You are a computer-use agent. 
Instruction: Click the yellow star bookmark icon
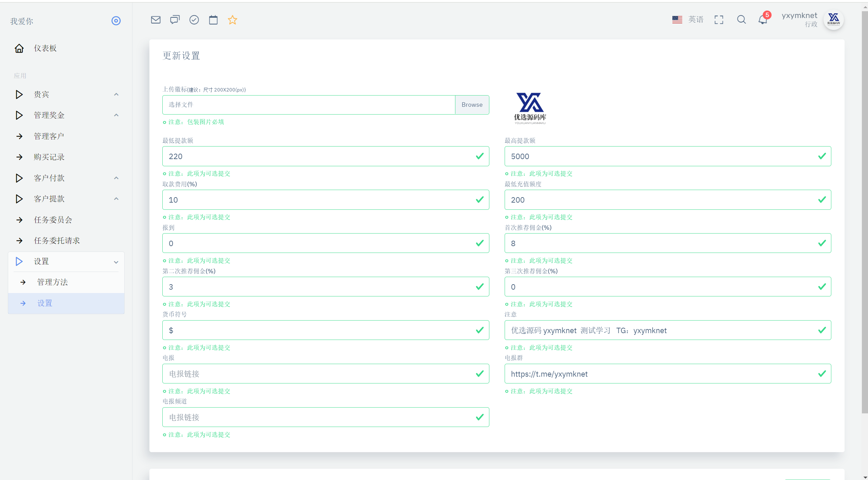[233, 20]
